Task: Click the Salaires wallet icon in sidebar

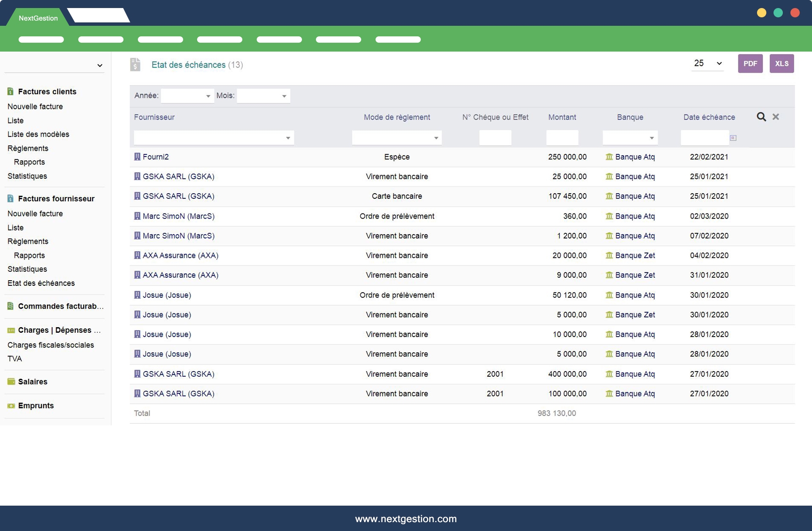Action: 11,381
